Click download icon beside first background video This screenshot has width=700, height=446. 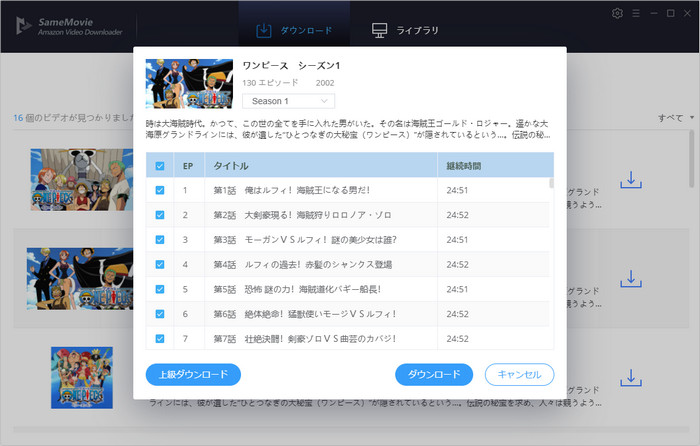(631, 179)
